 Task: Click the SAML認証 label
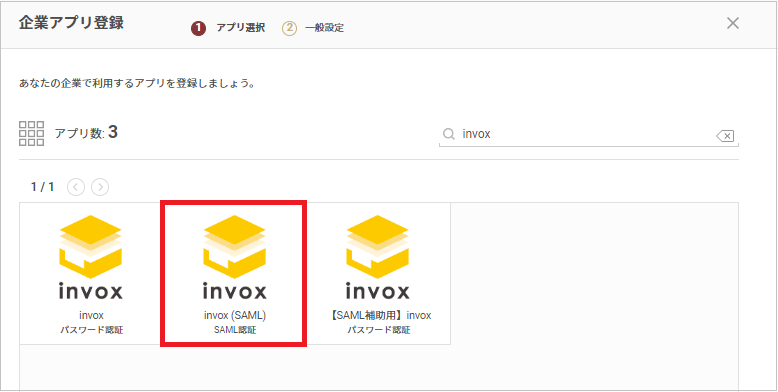[x=235, y=330]
